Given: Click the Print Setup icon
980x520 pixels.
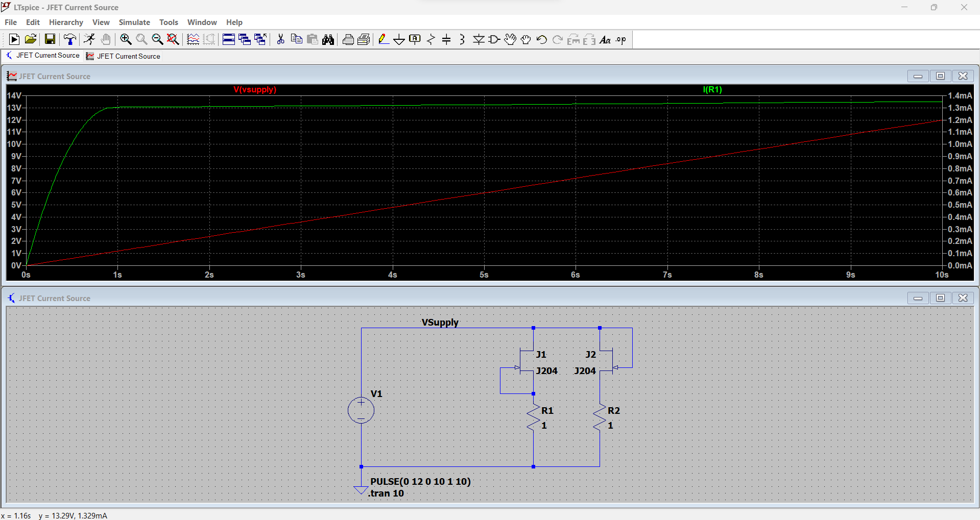Looking at the screenshot, I should (364, 39).
